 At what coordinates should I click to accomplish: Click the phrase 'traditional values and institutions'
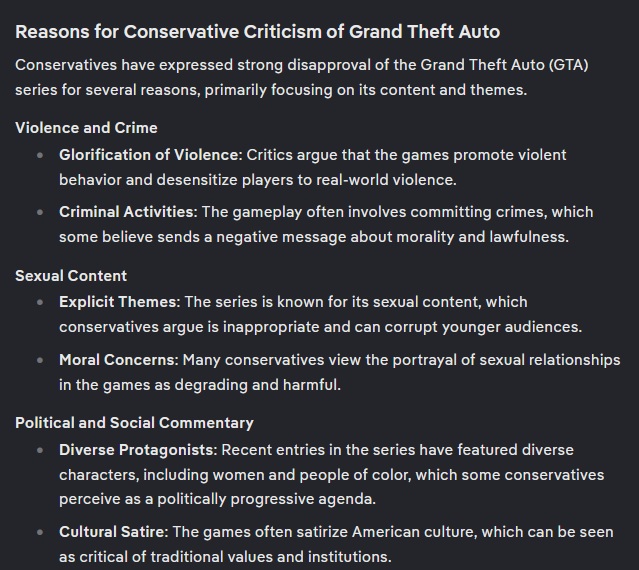[x=271, y=557]
